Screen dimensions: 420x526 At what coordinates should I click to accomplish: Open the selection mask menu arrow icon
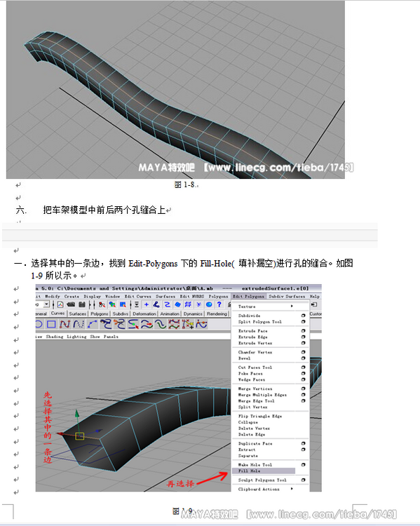137,304
